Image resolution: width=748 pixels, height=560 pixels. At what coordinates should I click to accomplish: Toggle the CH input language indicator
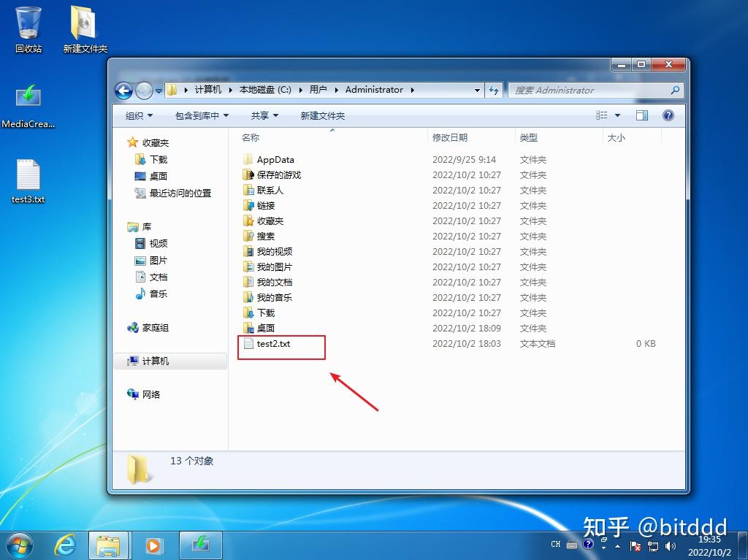click(555, 544)
